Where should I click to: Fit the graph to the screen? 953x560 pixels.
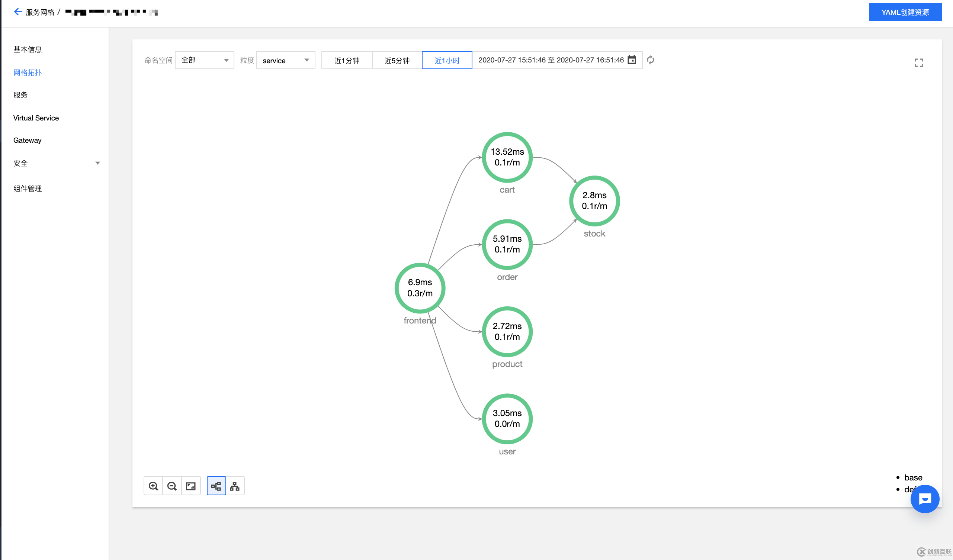click(x=190, y=486)
